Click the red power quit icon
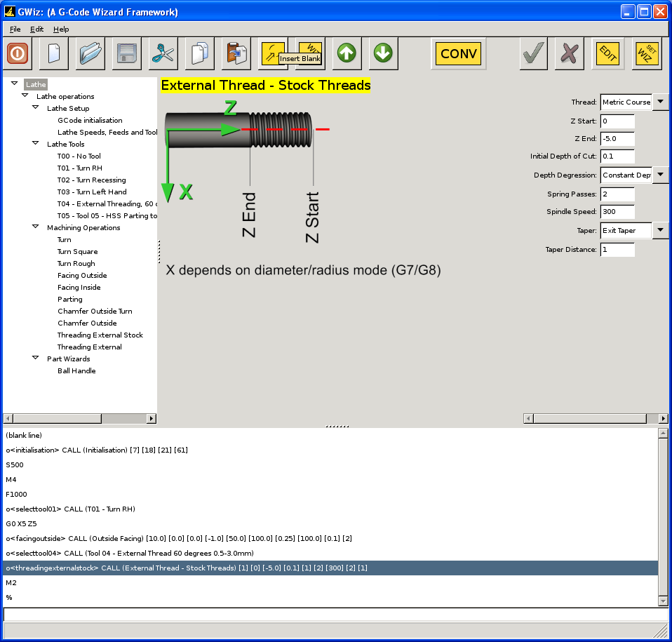Screen dimensions: 672x642 (x=18, y=53)
